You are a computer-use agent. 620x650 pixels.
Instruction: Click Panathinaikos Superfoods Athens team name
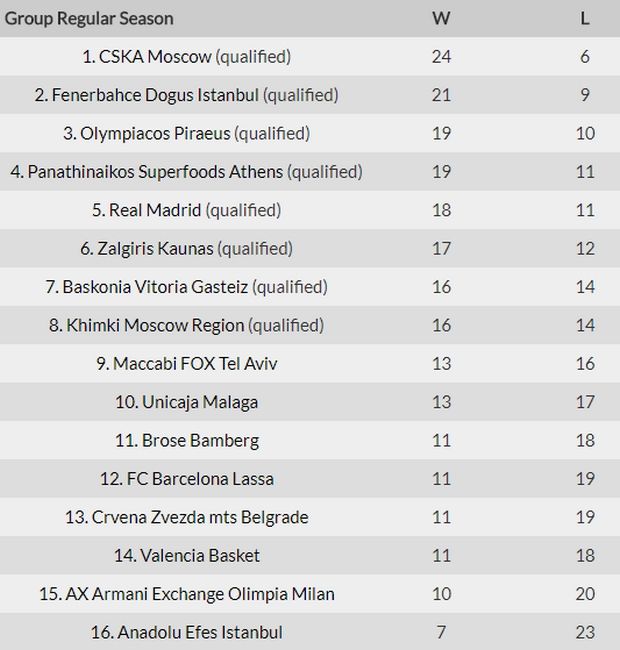point(156,172)
